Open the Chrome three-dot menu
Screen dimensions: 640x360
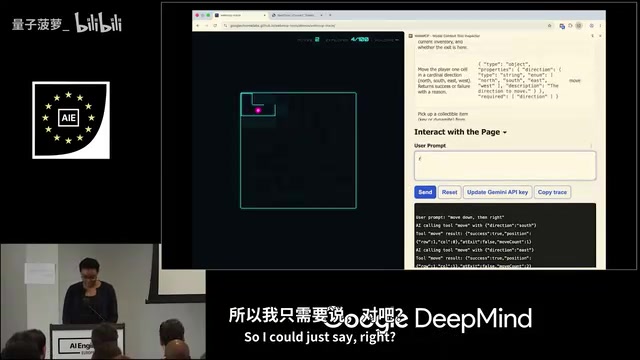[600, 26]
